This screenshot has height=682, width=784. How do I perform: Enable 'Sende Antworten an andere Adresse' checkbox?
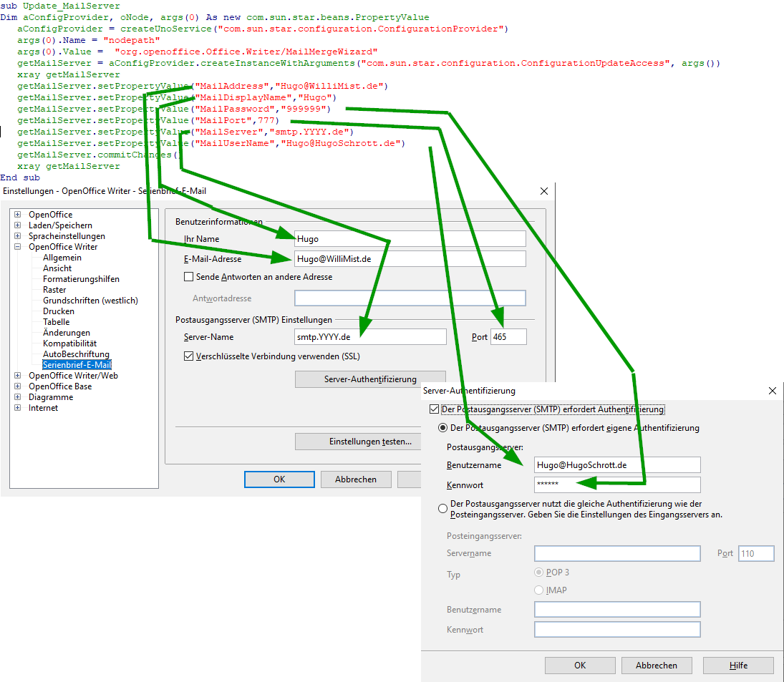tap(189, 277)
